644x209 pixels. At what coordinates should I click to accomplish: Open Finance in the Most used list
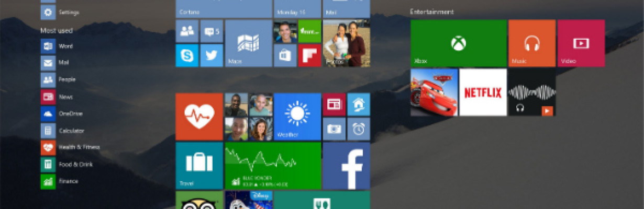[x=59, y=181]
